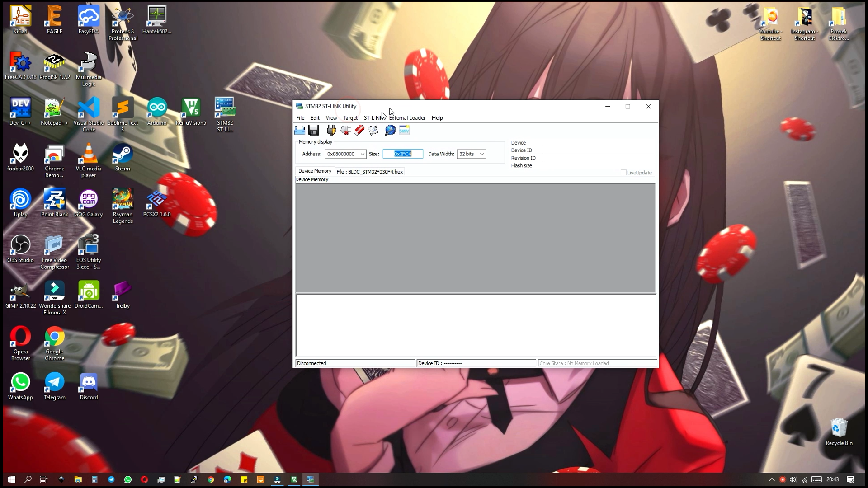Open the Steam desktop icon
Viewport: 868px width, 488px height.
coord(123,157)
